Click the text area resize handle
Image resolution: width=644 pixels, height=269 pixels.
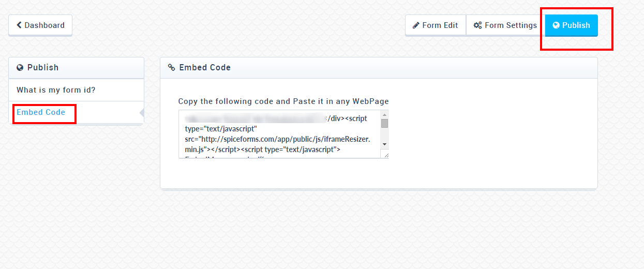tap(385, 154)
